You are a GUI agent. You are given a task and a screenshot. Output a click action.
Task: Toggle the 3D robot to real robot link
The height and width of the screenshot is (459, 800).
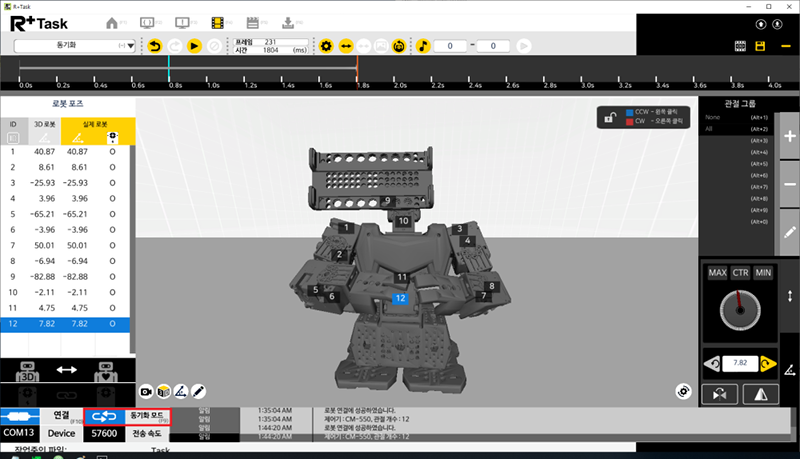click(66, 369)
